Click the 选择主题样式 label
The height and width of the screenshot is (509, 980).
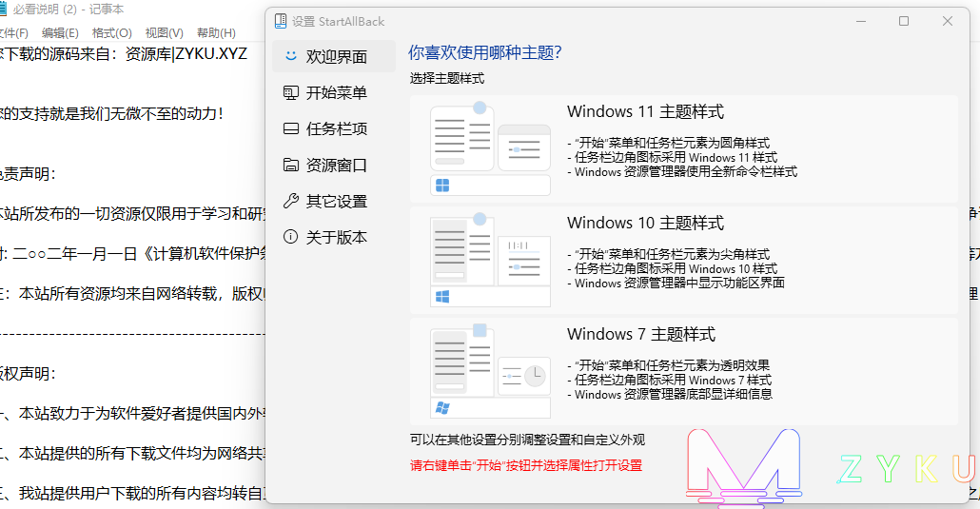(x=447, y=79)
